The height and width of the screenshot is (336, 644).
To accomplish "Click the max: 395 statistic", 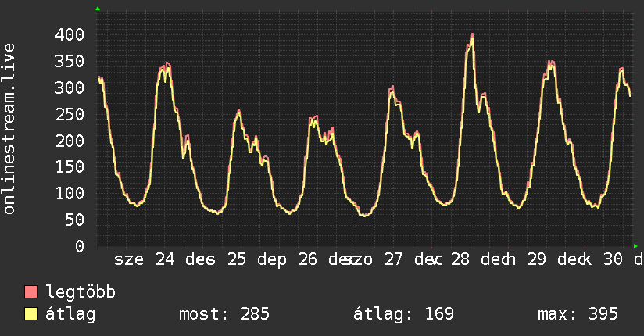I will pyautogui.click(x=578, y=314).
